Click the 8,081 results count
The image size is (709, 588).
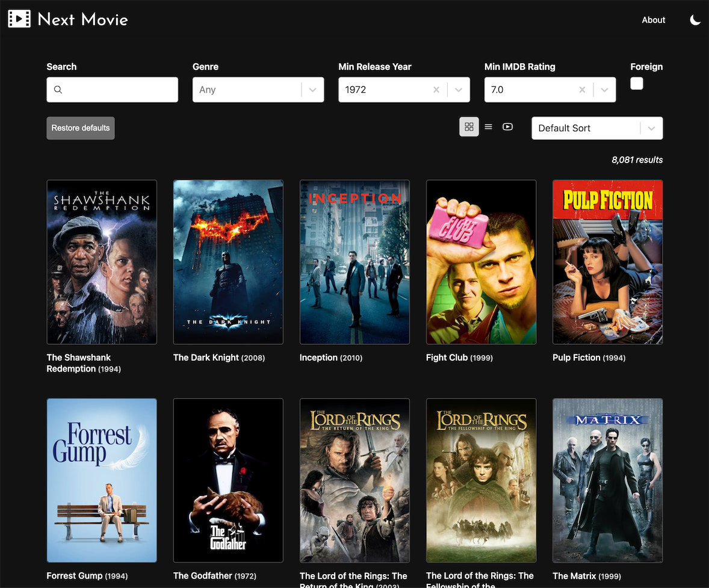637,159
